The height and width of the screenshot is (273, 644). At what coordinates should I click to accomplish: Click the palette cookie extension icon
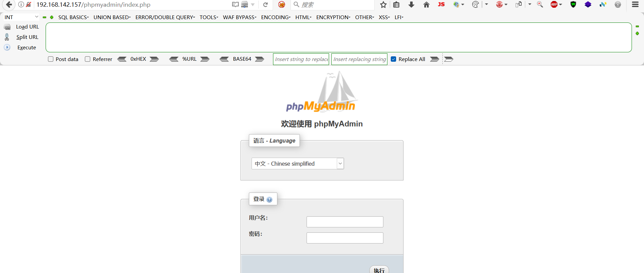tap(475, 4)
